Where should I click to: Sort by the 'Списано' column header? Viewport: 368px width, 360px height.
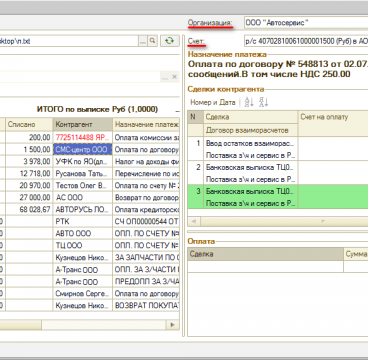29,124
